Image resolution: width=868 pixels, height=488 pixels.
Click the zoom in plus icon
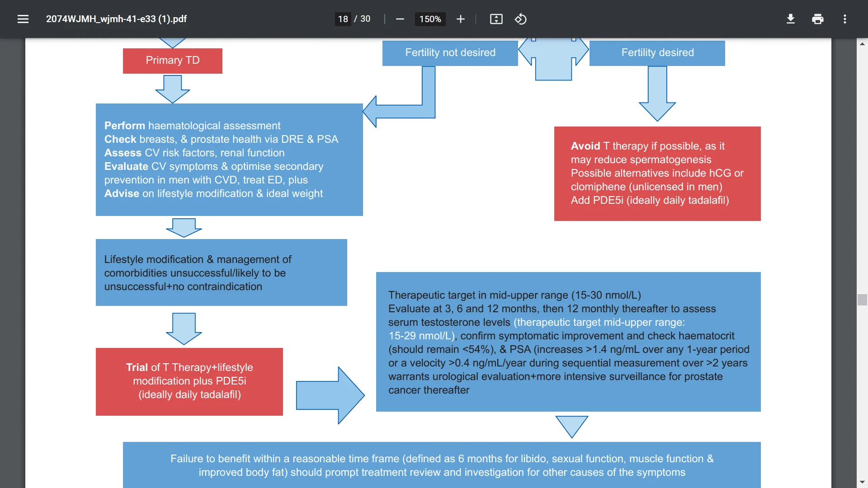460,19
